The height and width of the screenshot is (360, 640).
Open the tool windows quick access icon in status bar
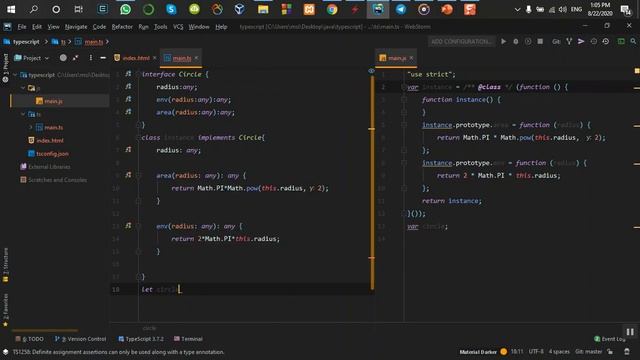pyautogui.click(x=6, y=351)
